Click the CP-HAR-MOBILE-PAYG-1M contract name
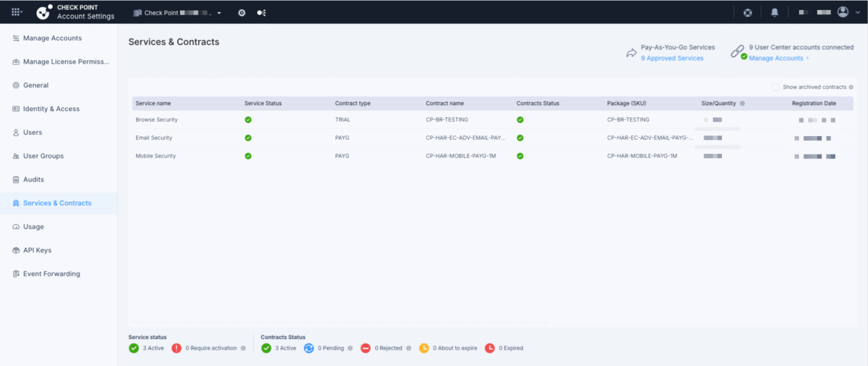Viewport: 868px width, 366px height. pyautogui.click(x=460, y=156)
